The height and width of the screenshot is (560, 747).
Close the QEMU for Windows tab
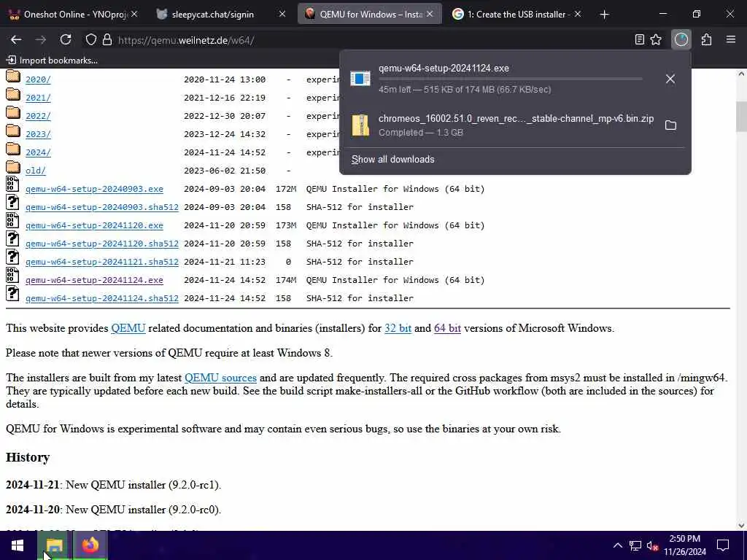tap(430, 15)
